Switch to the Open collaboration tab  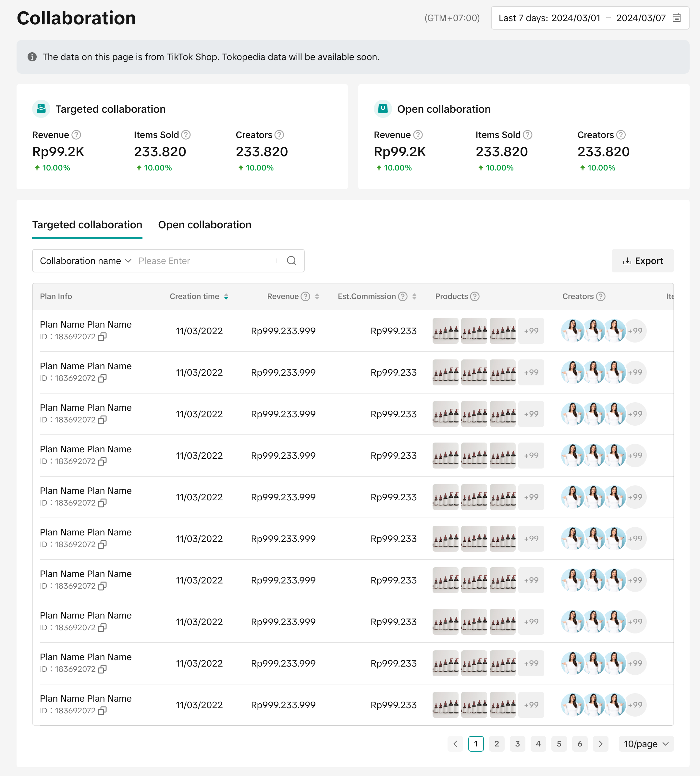(205, 225)
